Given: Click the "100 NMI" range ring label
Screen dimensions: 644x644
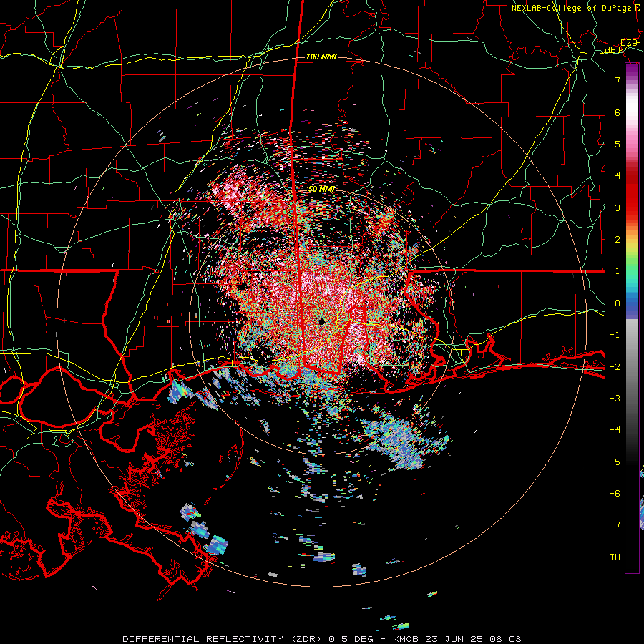Looking at the screenshot, I should [321, 57].
